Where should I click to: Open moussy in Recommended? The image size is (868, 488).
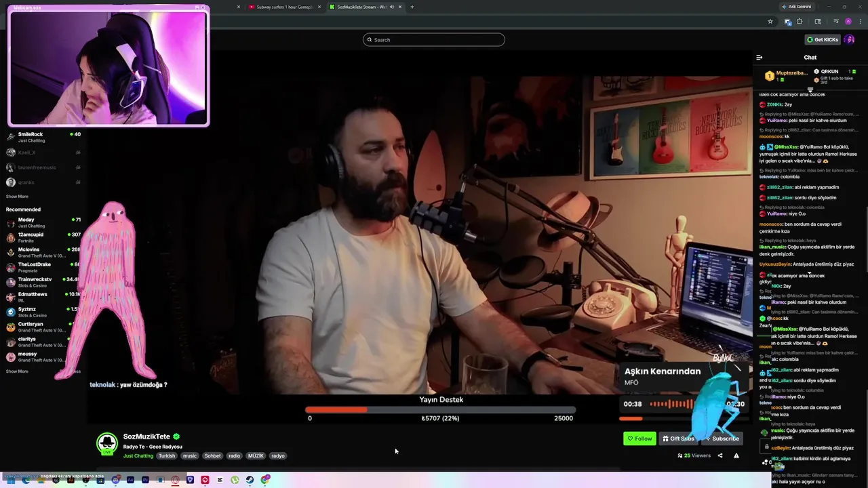click(43, 357)
